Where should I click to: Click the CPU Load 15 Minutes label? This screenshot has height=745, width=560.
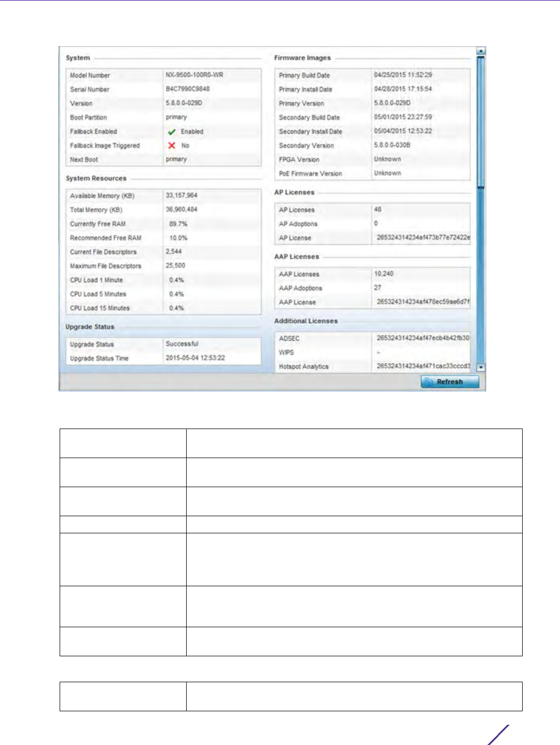100,308
